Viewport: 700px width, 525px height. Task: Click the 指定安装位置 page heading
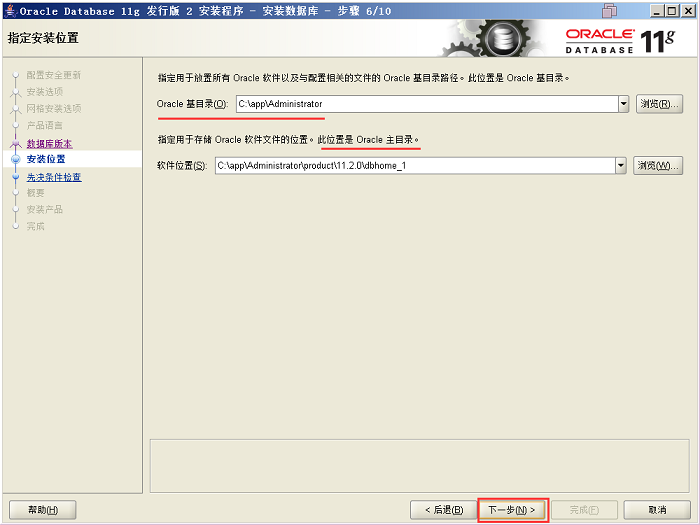(x=43, y=38)
